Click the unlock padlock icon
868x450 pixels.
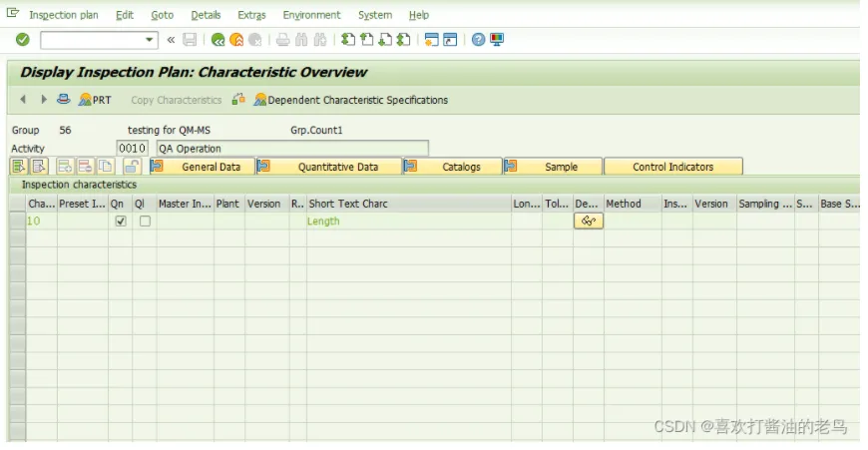(132, 166)
